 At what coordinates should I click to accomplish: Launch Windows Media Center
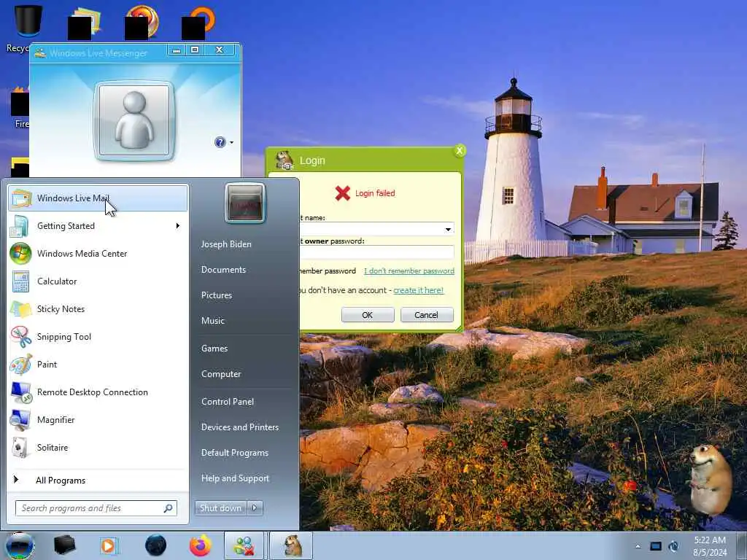tap(98, 253)
